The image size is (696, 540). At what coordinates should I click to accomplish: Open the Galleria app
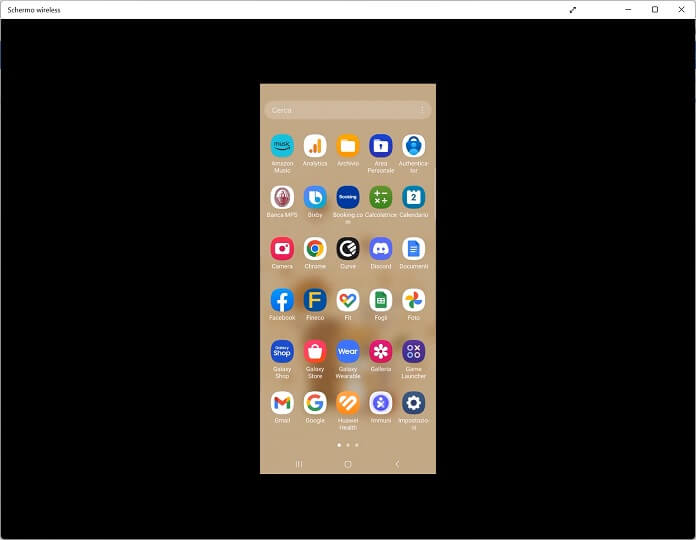pyautogui.click(x=381, y=351)
